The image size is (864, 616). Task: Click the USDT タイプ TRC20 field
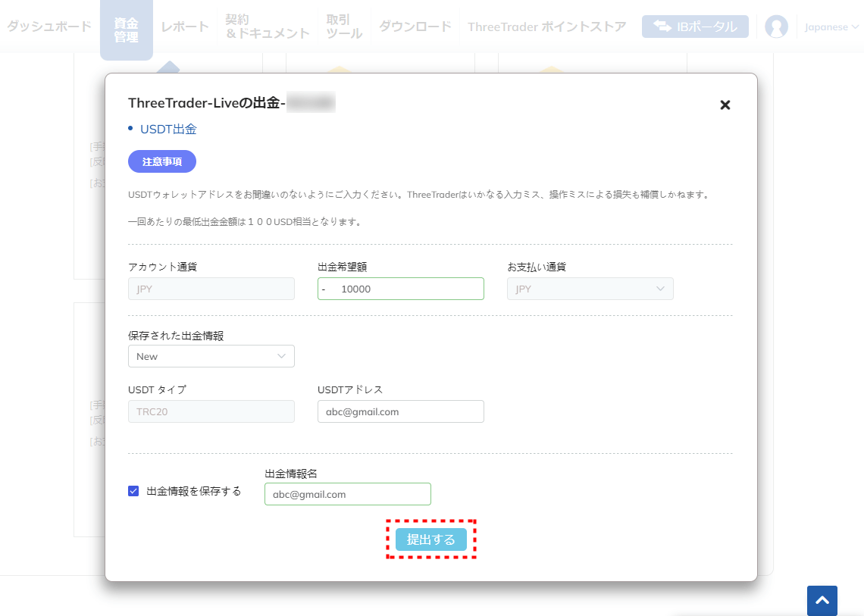pyautogui.click(x=211, y=411)
